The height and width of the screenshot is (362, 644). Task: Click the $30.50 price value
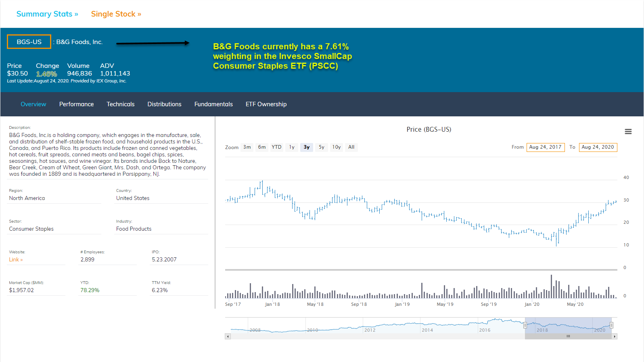(17, 74)
